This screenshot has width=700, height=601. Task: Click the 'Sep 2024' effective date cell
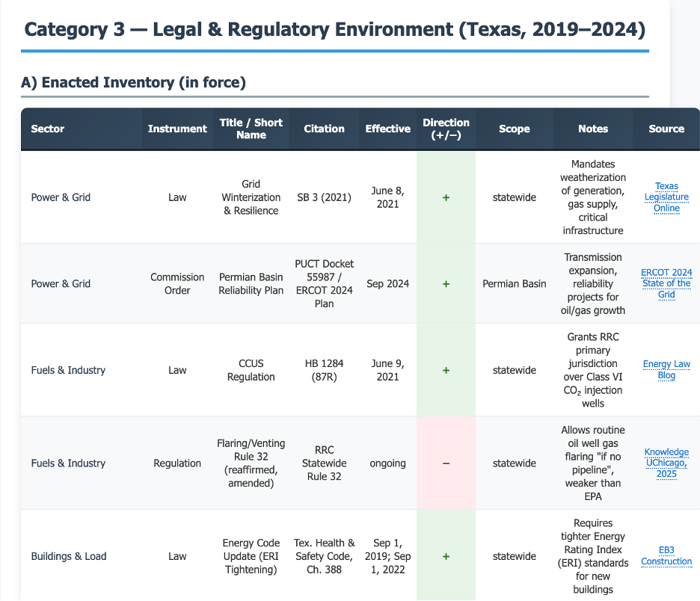387,284
